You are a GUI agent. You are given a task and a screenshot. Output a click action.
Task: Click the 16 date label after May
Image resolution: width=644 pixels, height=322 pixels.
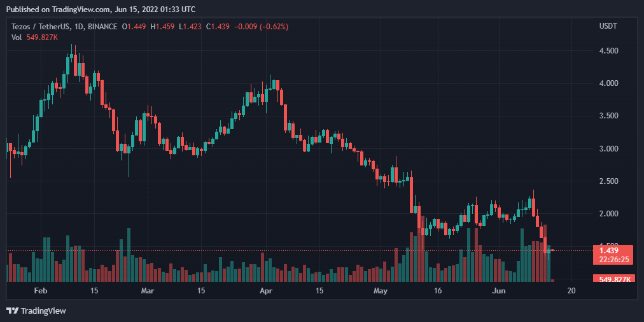(438, 291)
